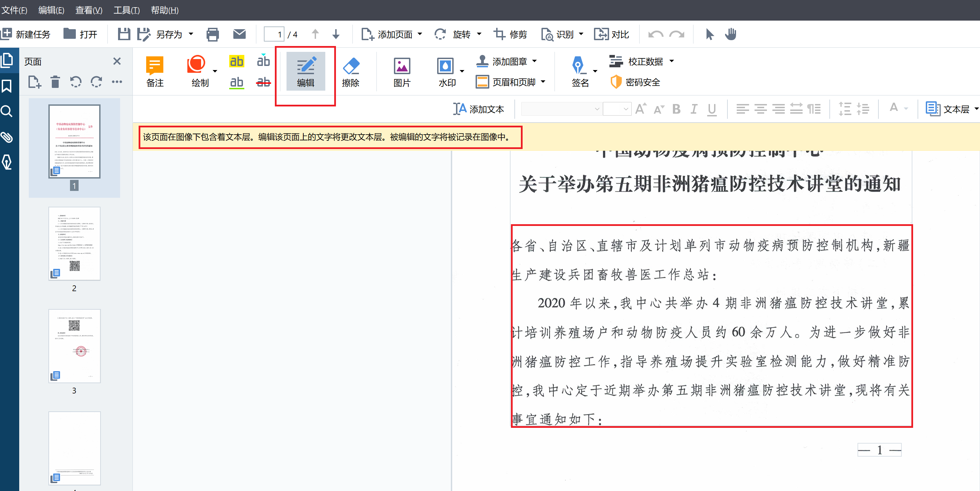Open the search panel in sidebar
This screenshot has width=980, height=491.
7,111
